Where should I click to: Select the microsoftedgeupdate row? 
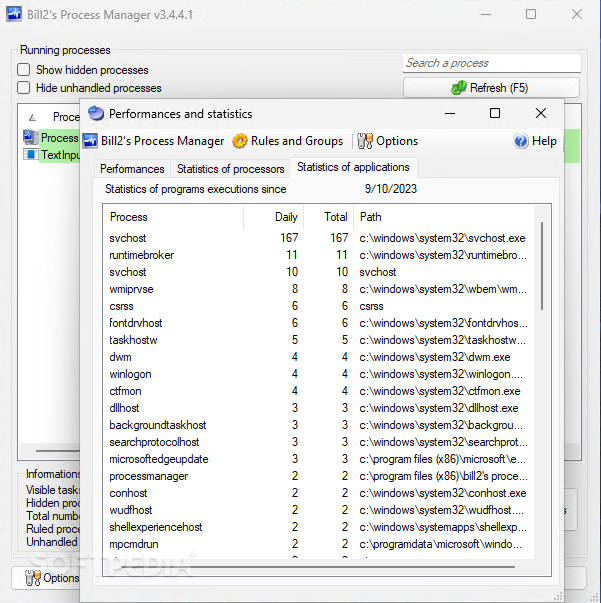click(318, 459)
